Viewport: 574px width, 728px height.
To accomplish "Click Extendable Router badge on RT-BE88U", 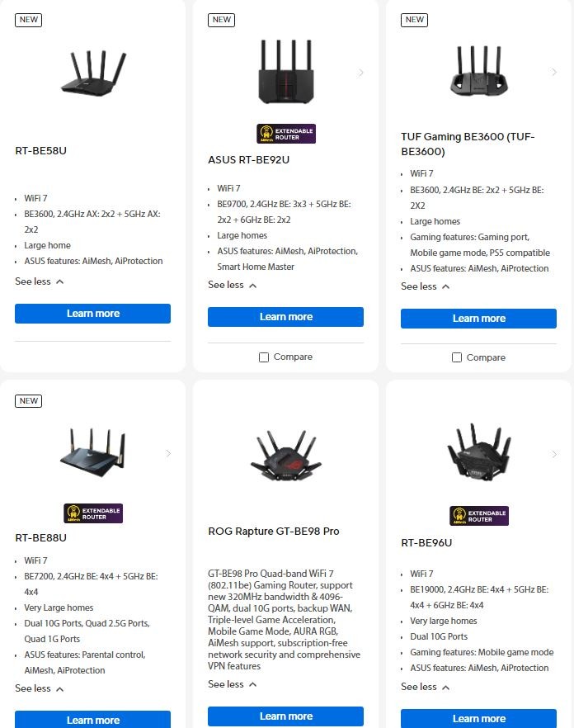I will click(x=93, y=513).
